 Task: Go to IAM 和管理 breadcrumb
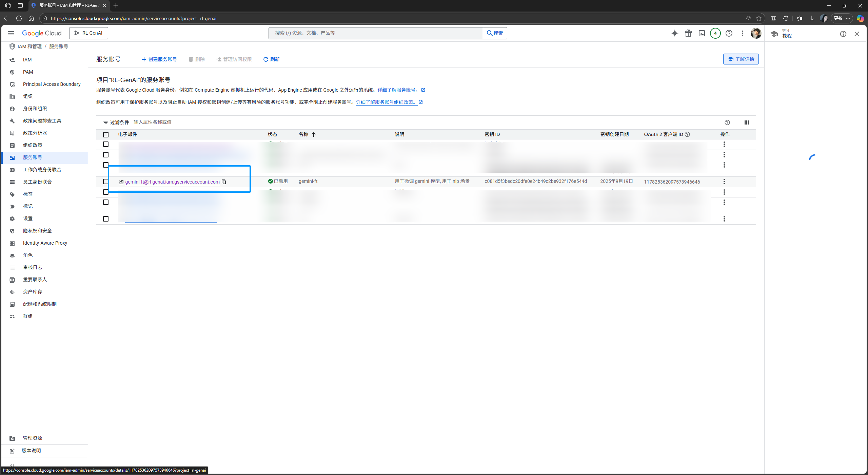[29, 46]
